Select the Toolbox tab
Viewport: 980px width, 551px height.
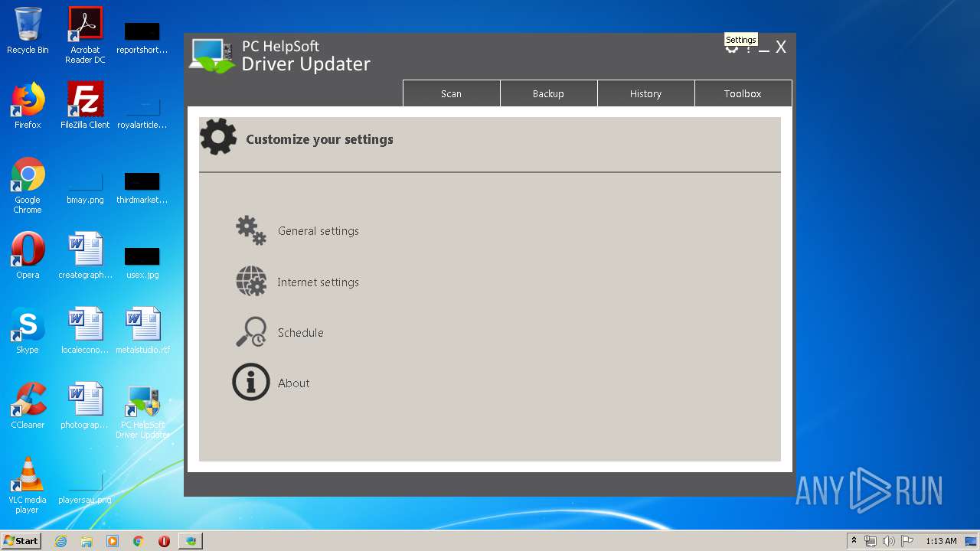click(x=743, y=93)
